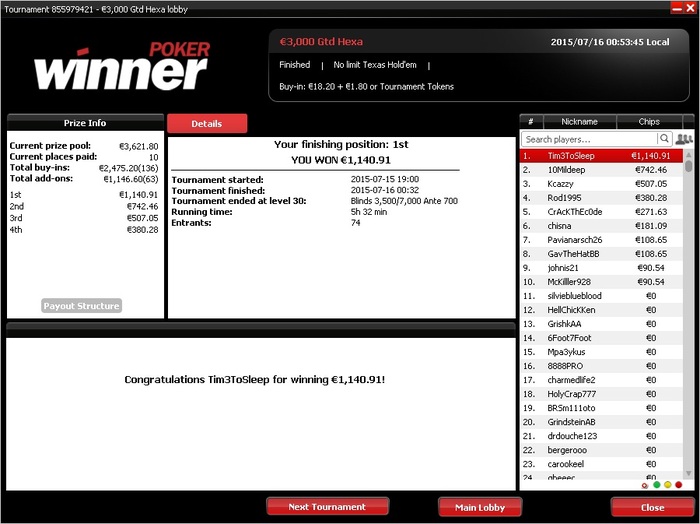This screenshot has height=524, width=700.
Task: Click the 2nd place prize €742.46 in Prize Info
Action: [x=142, y=206]
